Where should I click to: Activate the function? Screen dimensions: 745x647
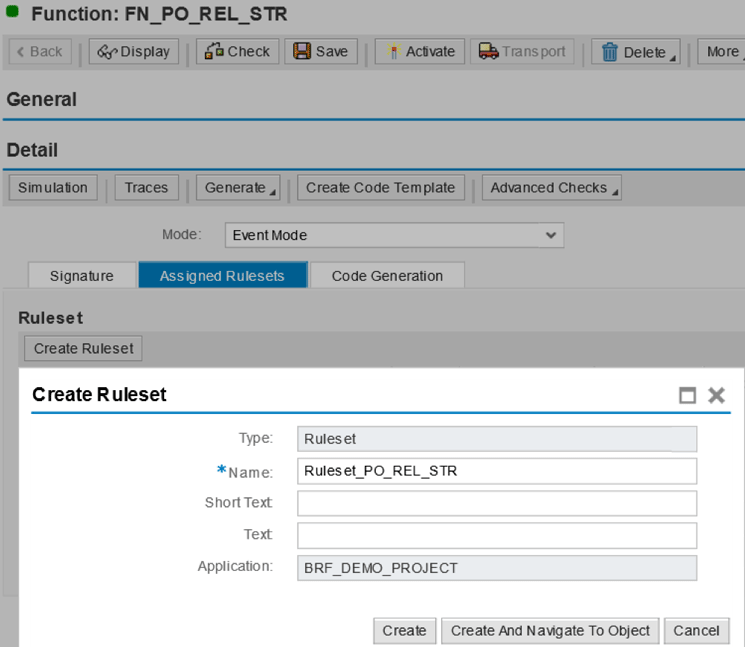coord(420,51)
